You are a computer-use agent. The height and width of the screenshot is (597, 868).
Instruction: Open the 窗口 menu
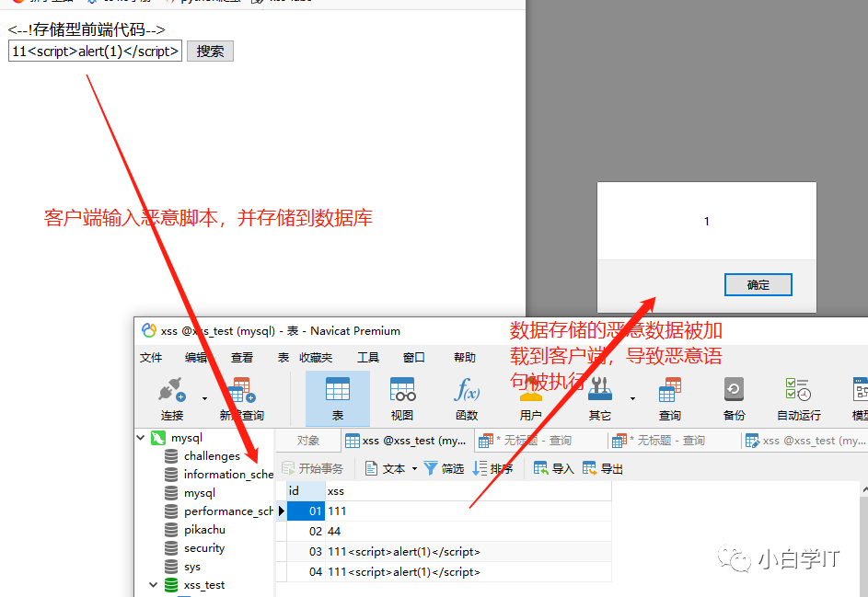tap(414, 358)
